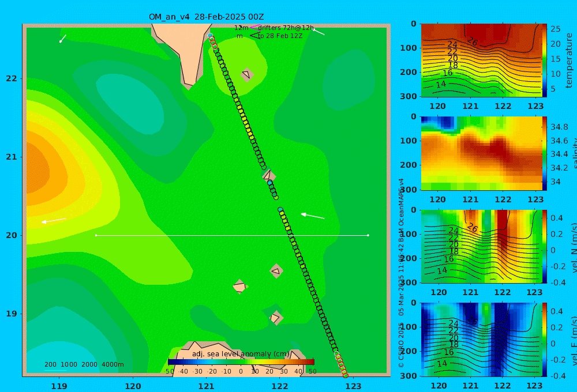Select the 'drifters 72h@12h' legend text
The height and width of the screenshot is (392, 577).
click(286, 28)
